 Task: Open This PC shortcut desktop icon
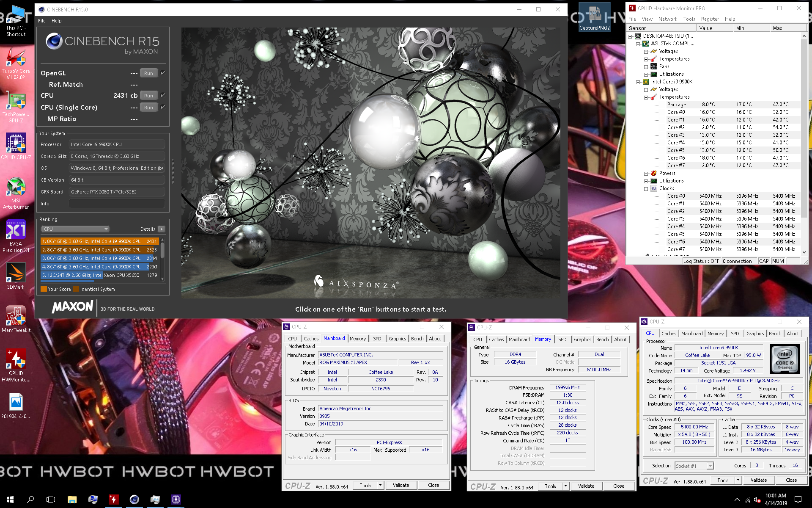16,20
